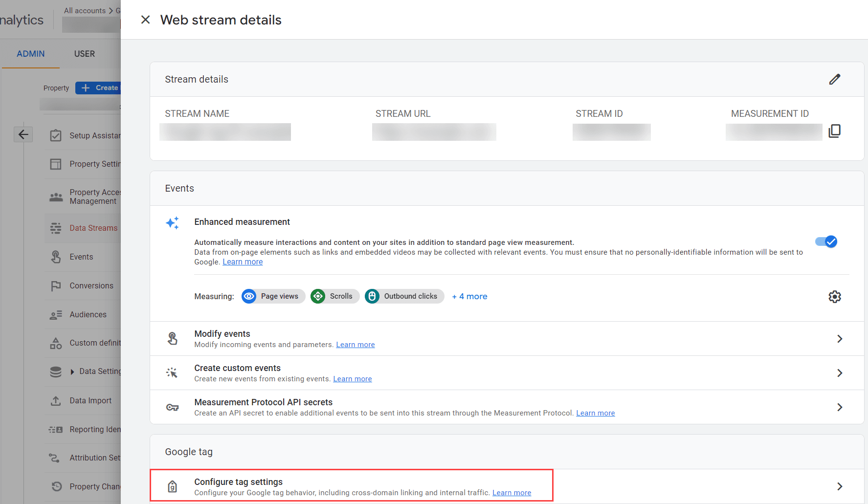Viewport: 868px width, 504px height.
Task: Click the Measurement Protocol API key icon
Action: (173, 407)
